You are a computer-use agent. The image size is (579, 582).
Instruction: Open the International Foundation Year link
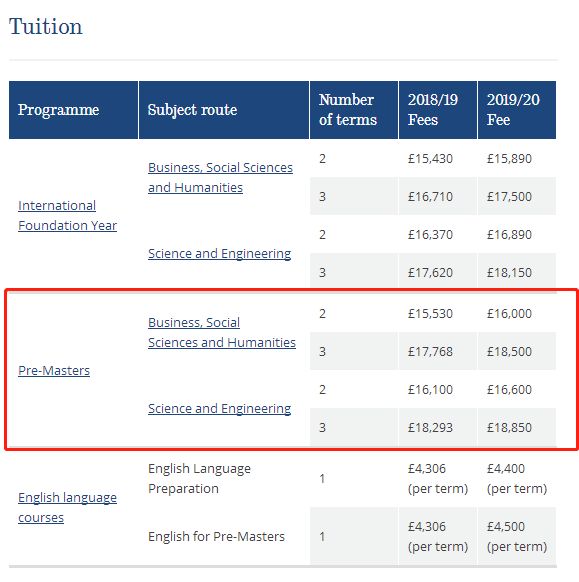tap(67, 215)
